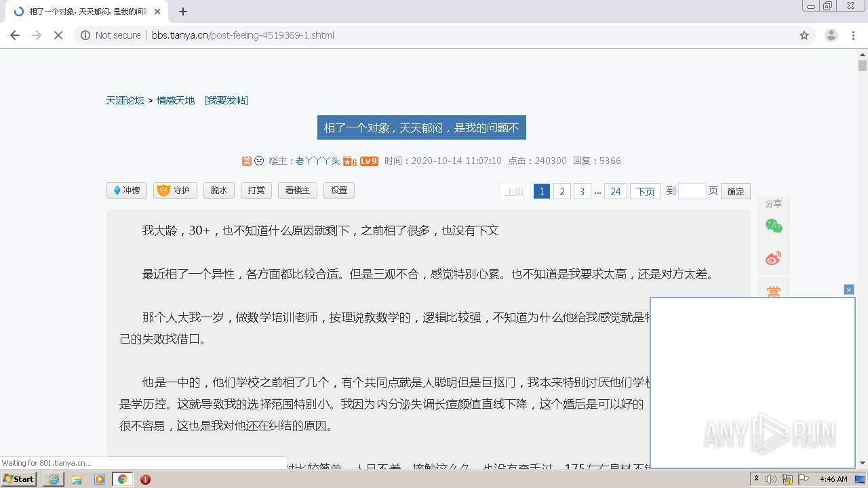Click the 冲榜 button
Screen dimensions: 868x488
pos(127,190)
